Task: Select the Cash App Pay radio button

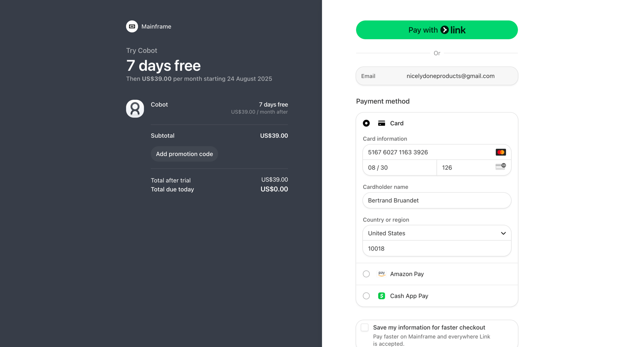Action: [366, 296]
